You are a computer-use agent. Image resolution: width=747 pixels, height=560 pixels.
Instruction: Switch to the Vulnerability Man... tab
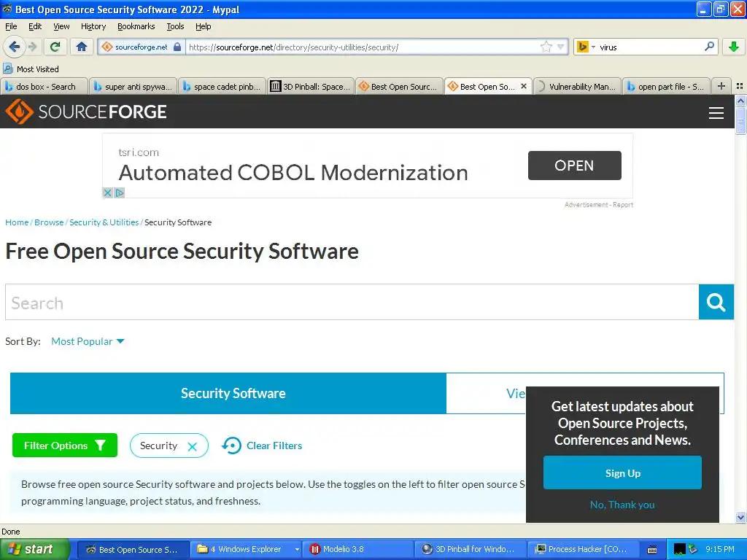577,86
